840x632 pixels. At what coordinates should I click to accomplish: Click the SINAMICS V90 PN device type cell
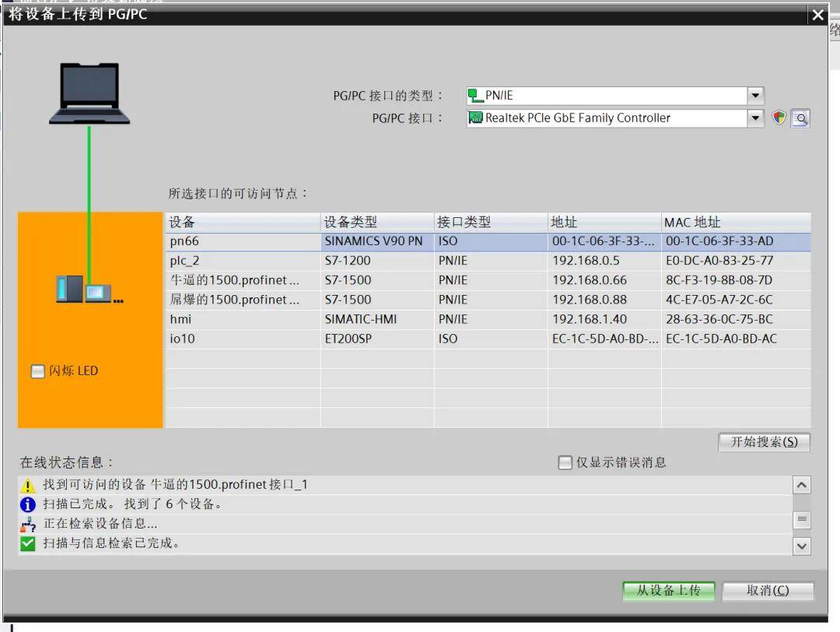pos(377,242)
